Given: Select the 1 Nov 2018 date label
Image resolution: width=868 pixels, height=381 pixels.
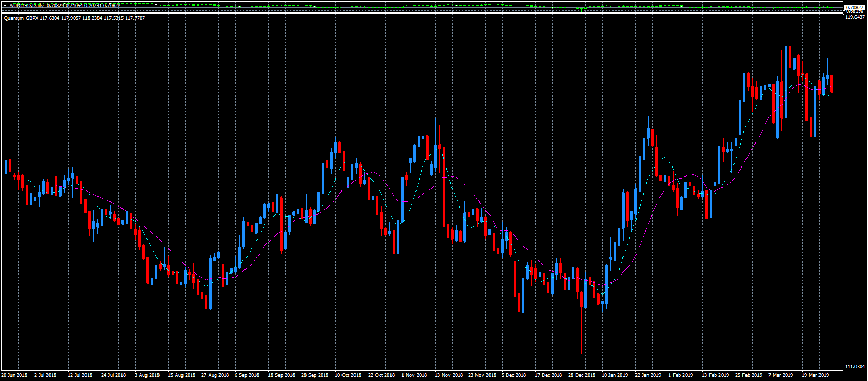Looking at the screenshot, I should coord(414,375).
